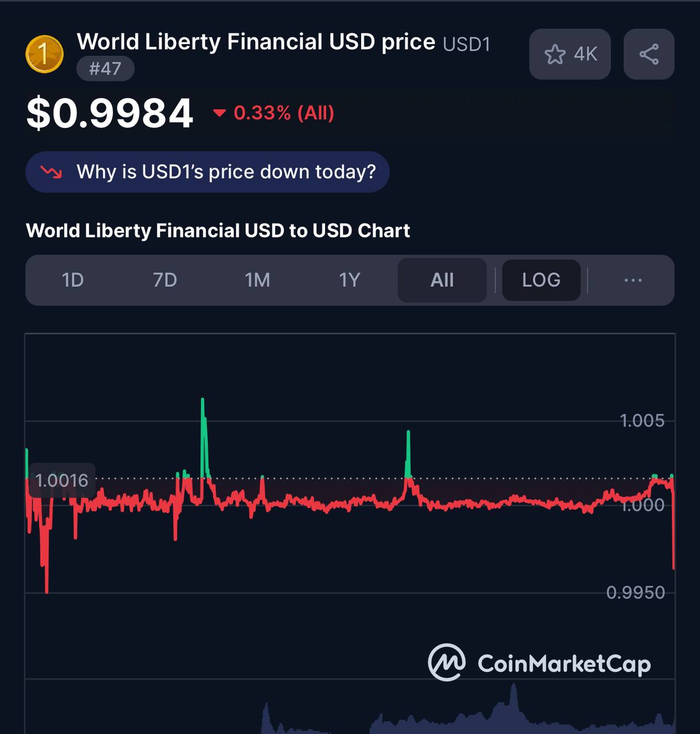Screen dimensions: 700x734
Task: Click the red downtrend arrow icon
Action: pos(51,172)
